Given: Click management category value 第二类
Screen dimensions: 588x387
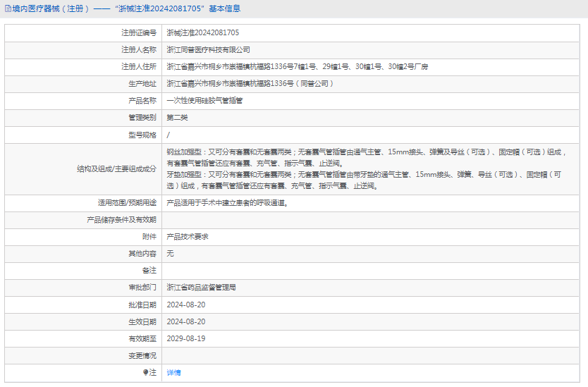Looking at the screenshot, I should 177,118.
